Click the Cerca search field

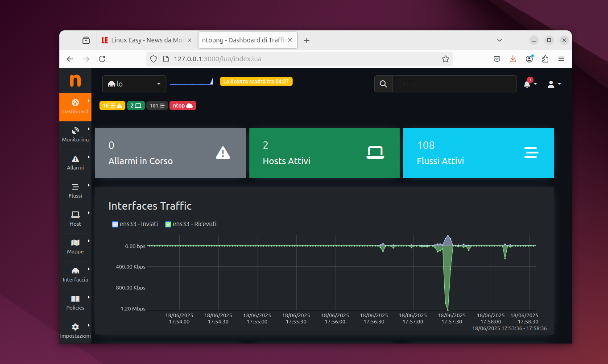(454, 84)
